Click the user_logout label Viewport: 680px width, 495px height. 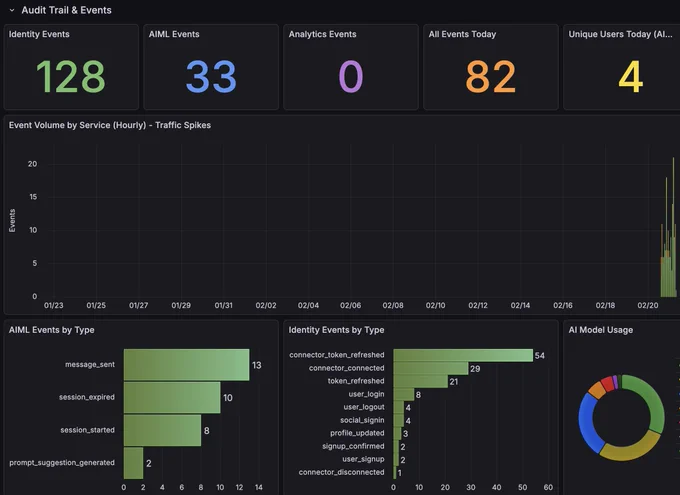(364, 407)
